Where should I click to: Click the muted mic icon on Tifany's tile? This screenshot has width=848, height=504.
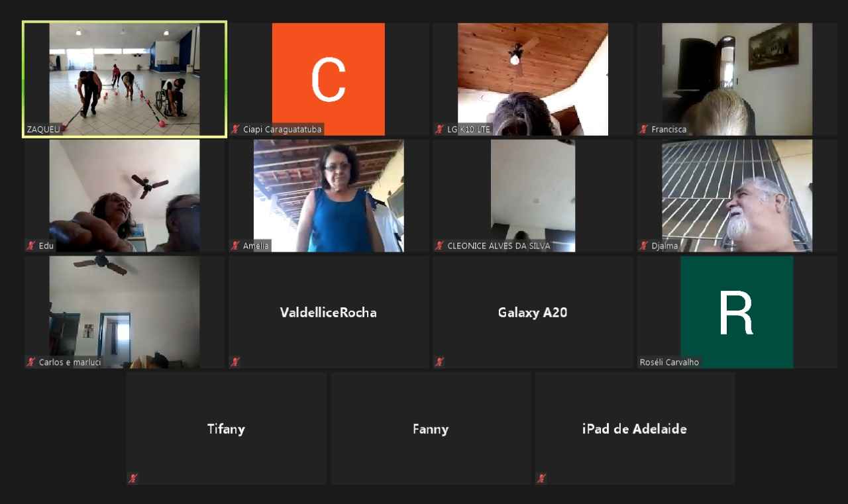pyautogui.click(x=133, y=478)
